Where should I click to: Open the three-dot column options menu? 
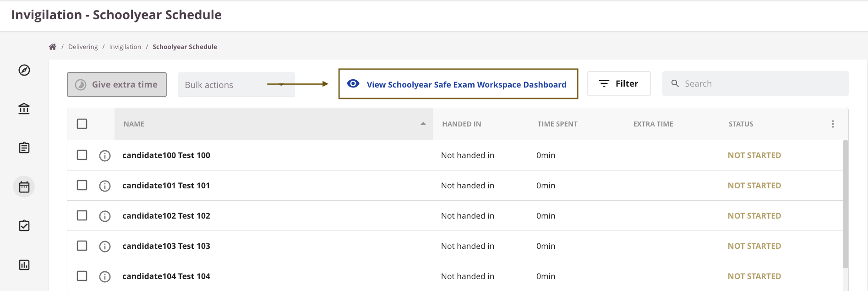[x=833, y=124]
